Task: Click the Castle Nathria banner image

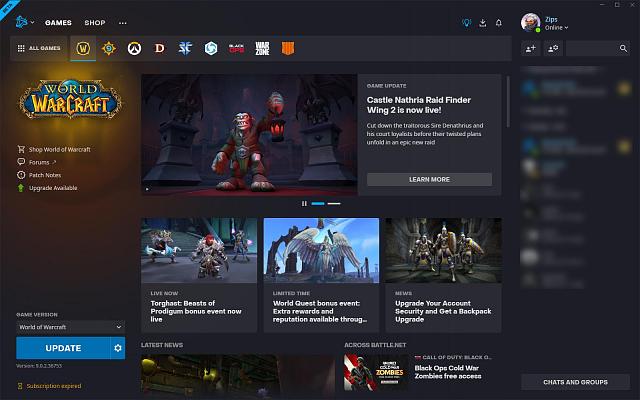Action: [249, 135]
